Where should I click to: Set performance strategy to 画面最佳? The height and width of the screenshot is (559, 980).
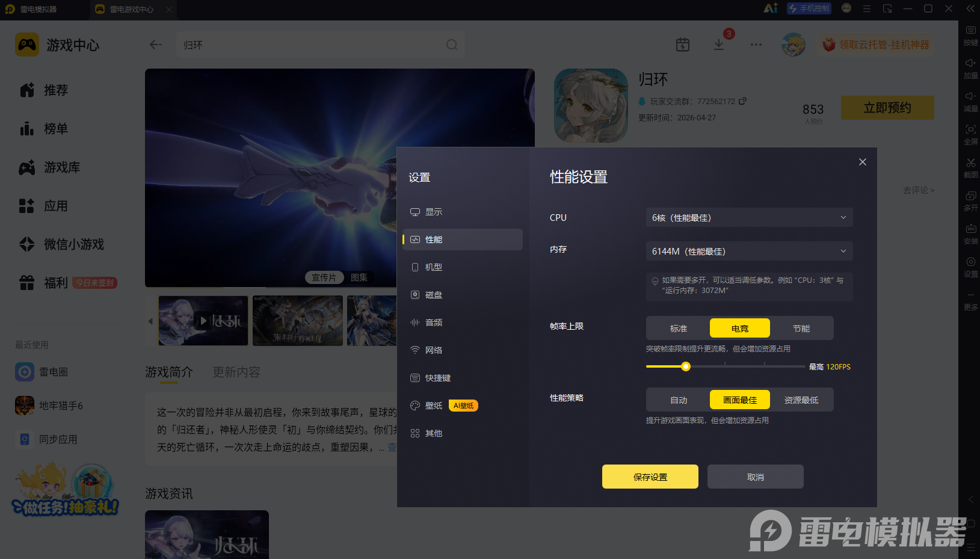[x=740, y=400]
